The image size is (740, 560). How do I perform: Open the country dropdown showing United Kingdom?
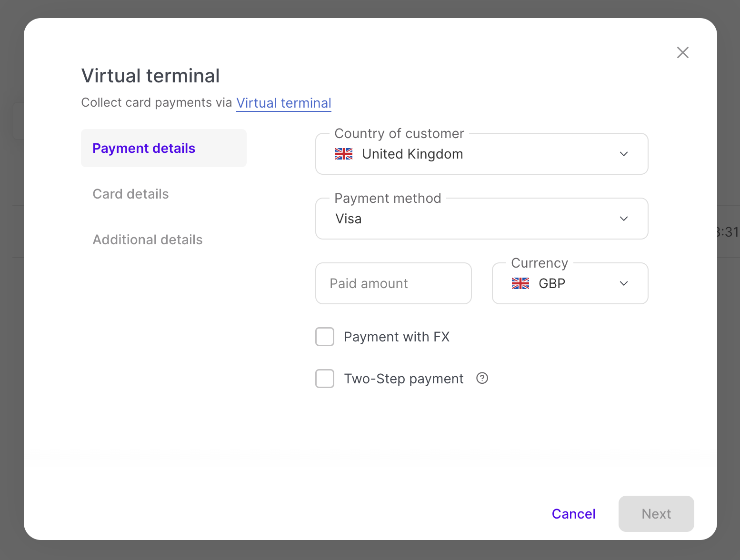(x=481, y=154)
